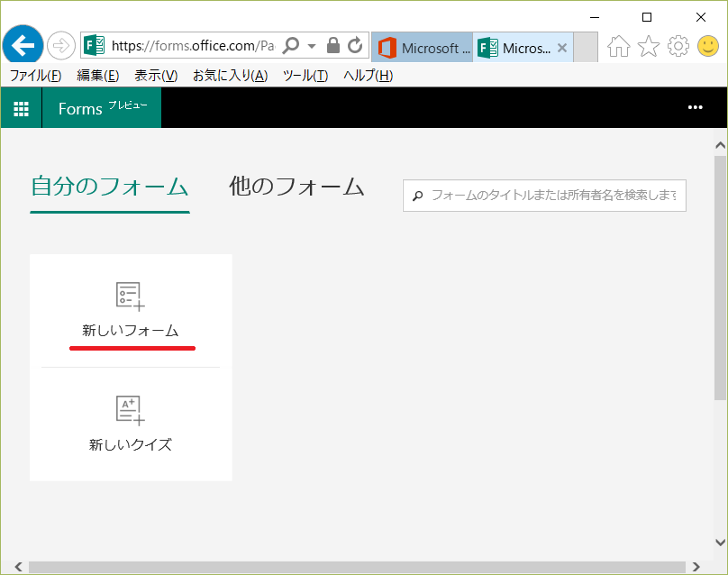Click the address bar search magnifier
728x575 pixels.
tap(291, 46)
